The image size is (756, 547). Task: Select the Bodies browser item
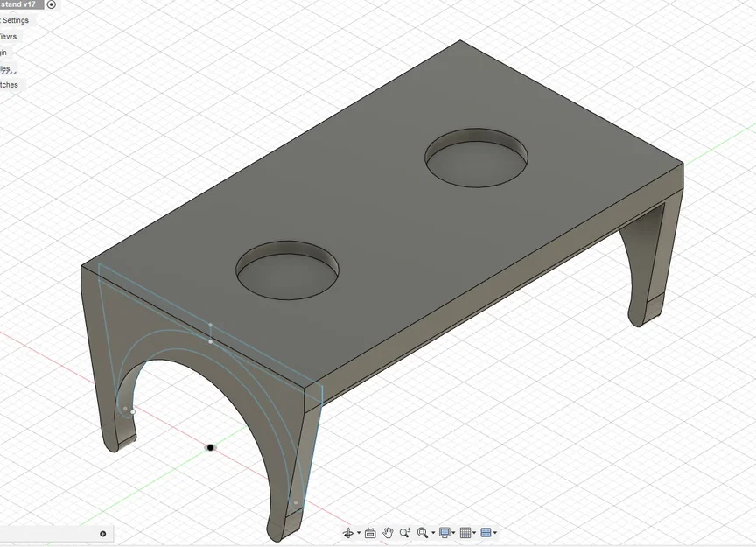(x=6, y=68)
